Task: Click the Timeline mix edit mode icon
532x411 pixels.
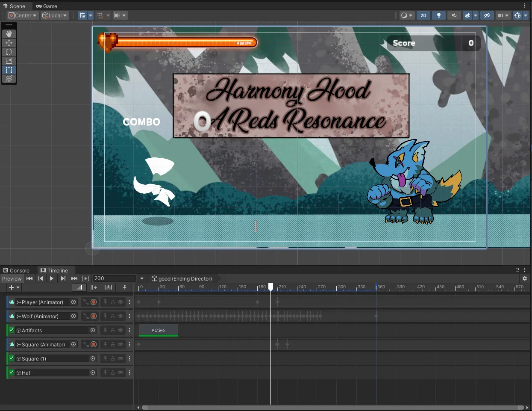Action: tap(79, 287)
